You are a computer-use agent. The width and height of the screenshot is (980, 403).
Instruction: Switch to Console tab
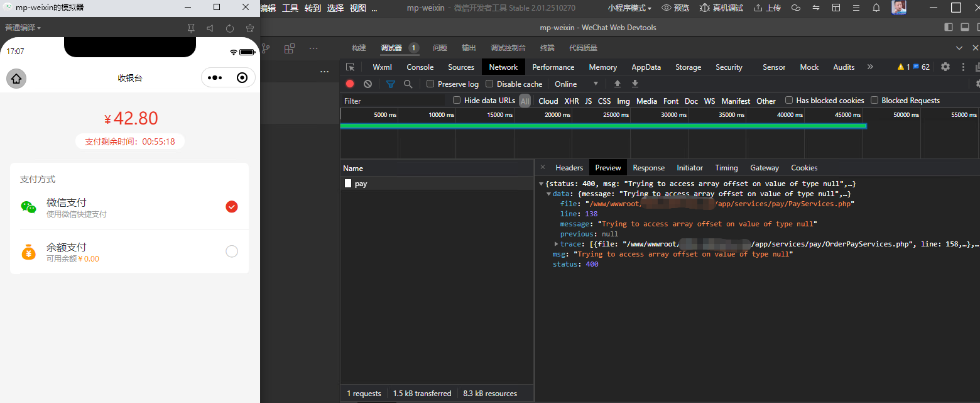coord(420,67)
